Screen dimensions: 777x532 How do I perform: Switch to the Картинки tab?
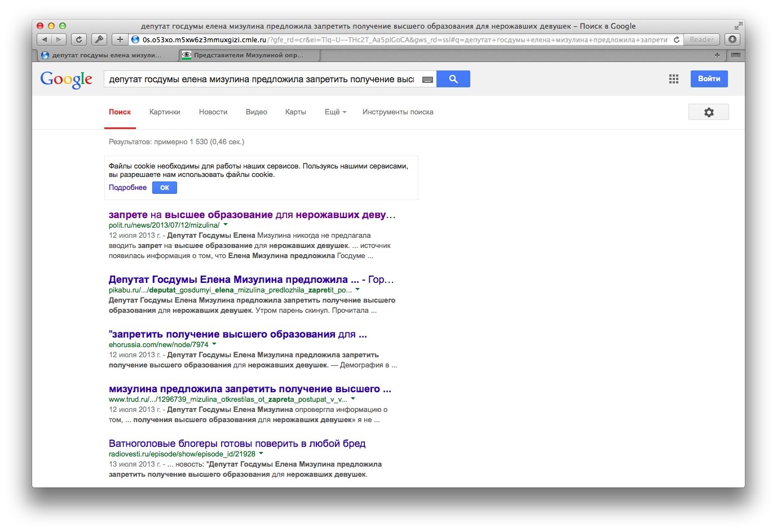(x=165, y=112)
